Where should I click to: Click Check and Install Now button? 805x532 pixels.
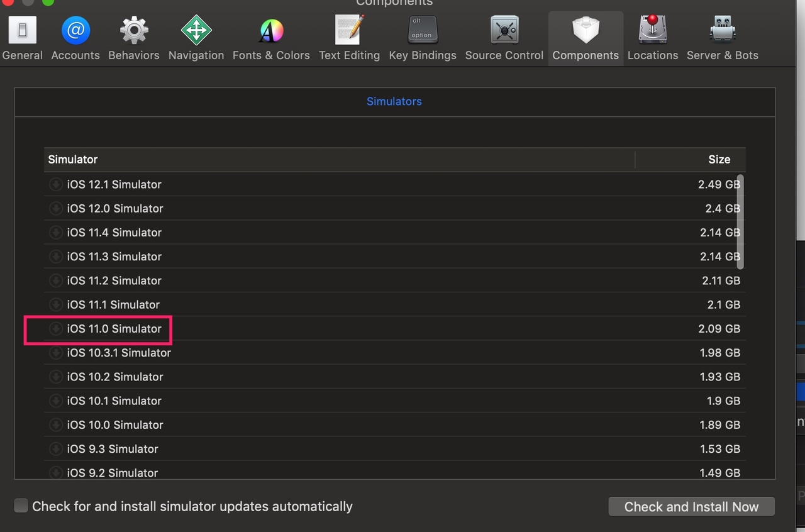point(691,506)
